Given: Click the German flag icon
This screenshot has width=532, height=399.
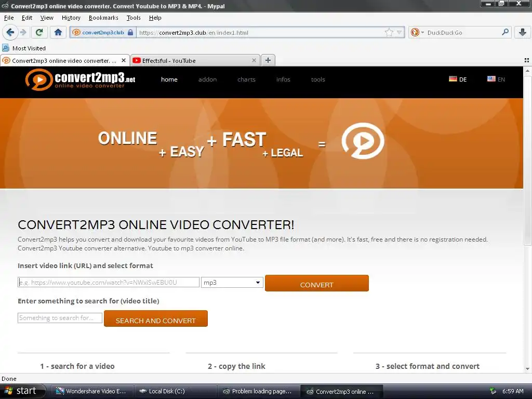Looking at the screenshot, I should (453, 79).
